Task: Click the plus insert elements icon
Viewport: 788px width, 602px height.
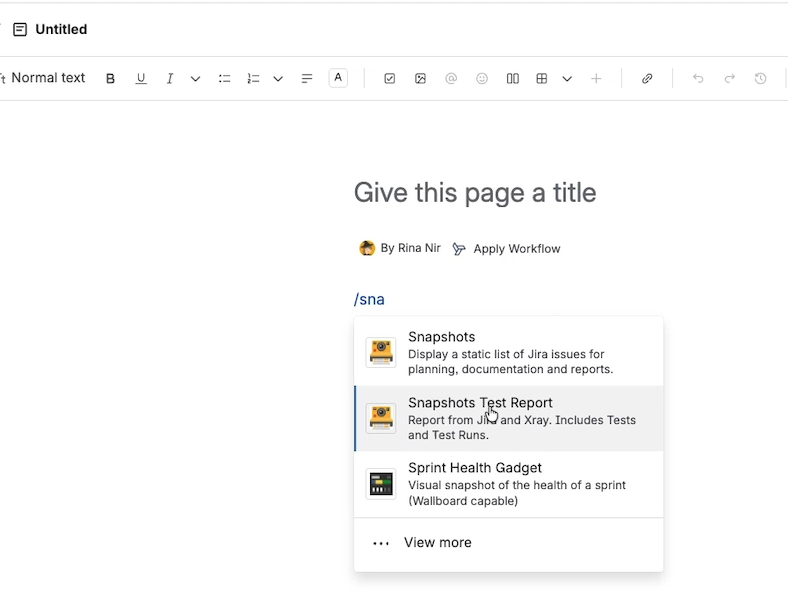Action: coord(596,78)
